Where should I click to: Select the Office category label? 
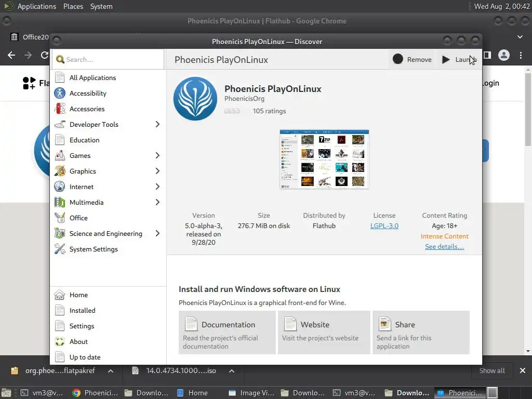coord(78,218)
